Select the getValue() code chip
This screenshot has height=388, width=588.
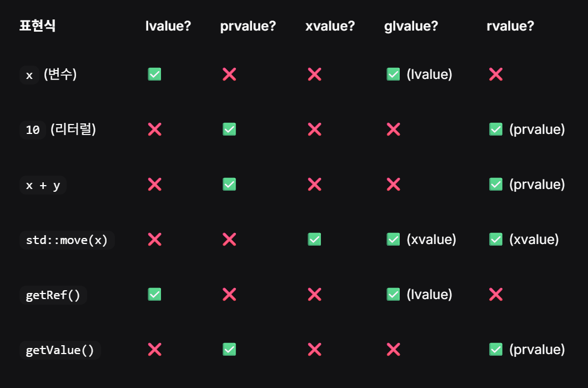(60, 350)
